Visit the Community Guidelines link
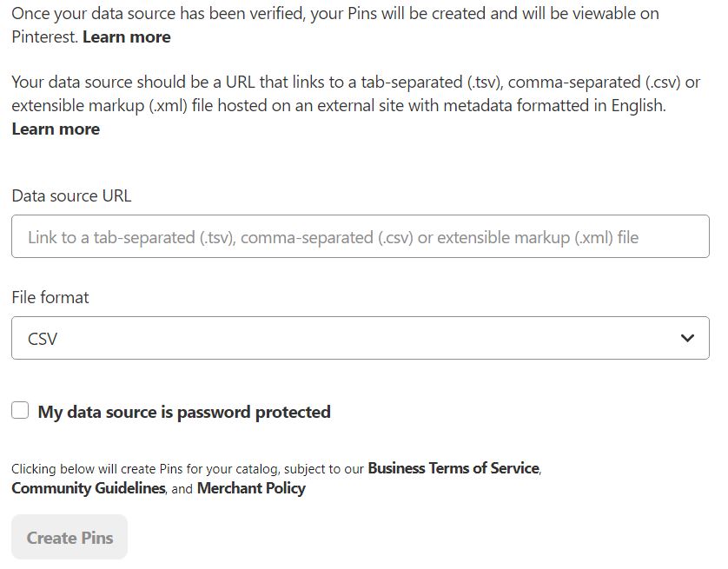 pyautogui.click(x=88, y=488)
